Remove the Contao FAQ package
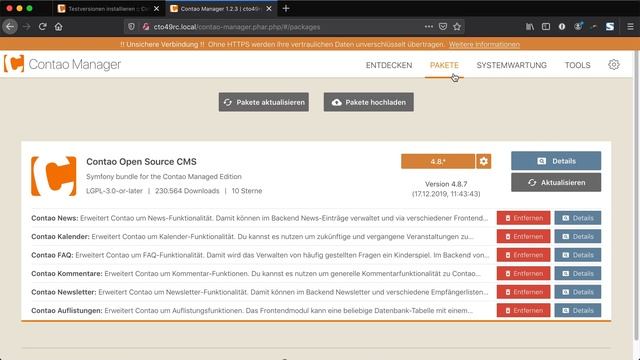640x360 pixels. pyautogui.click(x=523, y=255)
